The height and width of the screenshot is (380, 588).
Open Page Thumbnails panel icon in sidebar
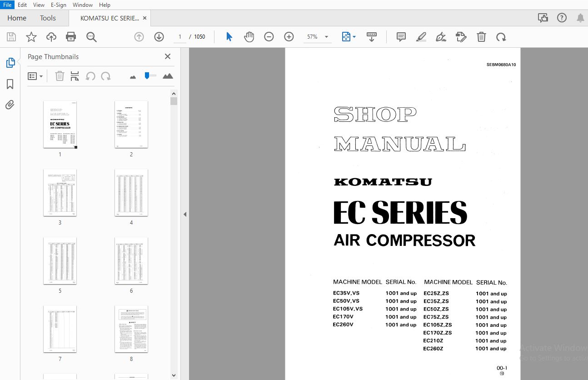[x=10, y=63]
